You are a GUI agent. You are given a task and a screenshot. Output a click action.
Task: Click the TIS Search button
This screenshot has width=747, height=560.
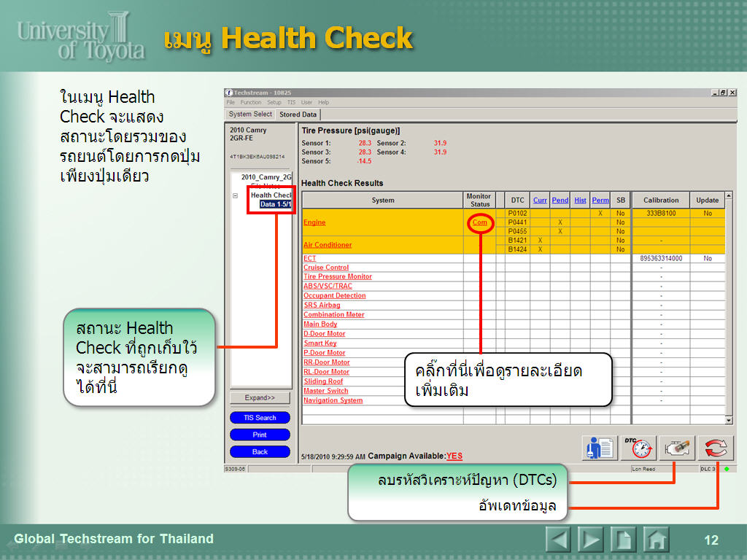tap(260, 418)
